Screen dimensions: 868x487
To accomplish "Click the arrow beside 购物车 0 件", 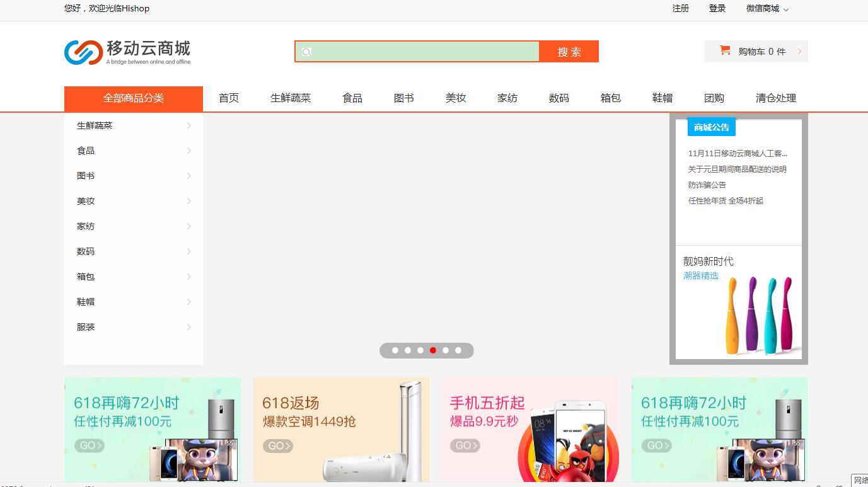I will [799, 52].
